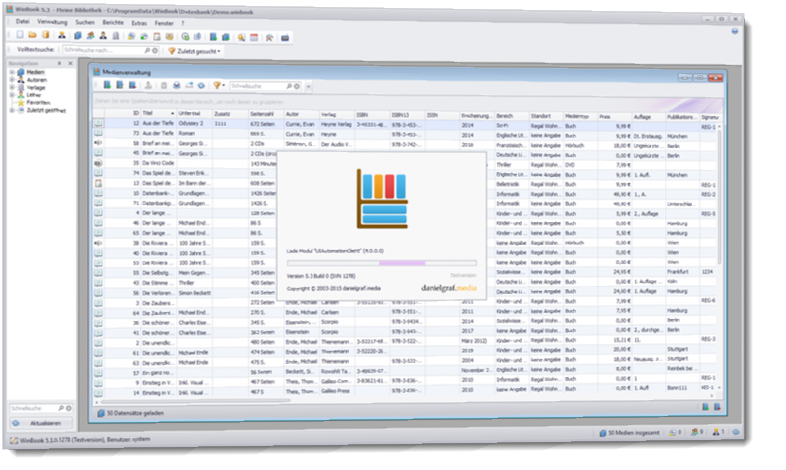Click the Aktualisieren button
This screenshot has width=786, height=470.
click(41, 423)
